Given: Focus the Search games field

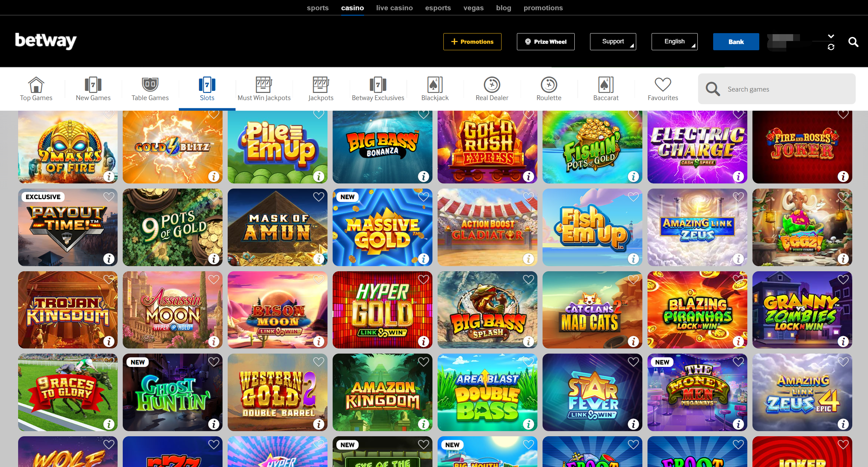Looking at the screenshot, I should click(x=777, y=89).
